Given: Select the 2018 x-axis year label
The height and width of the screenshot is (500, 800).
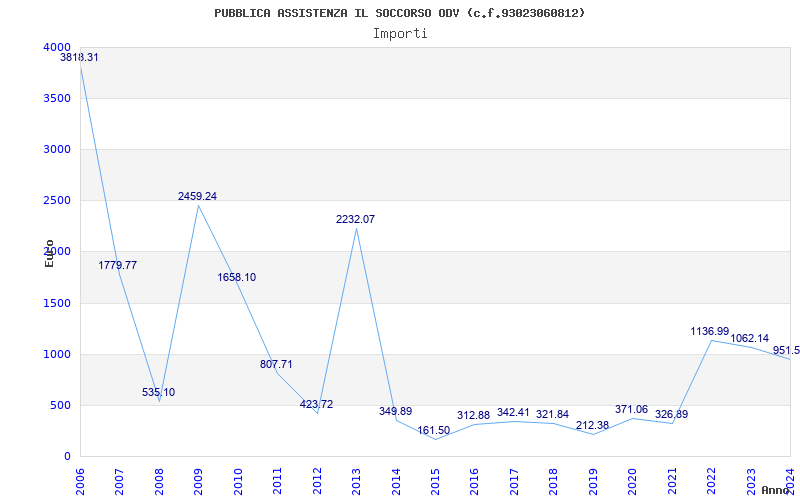Looking at the screenshot, I should click(554, 481).
